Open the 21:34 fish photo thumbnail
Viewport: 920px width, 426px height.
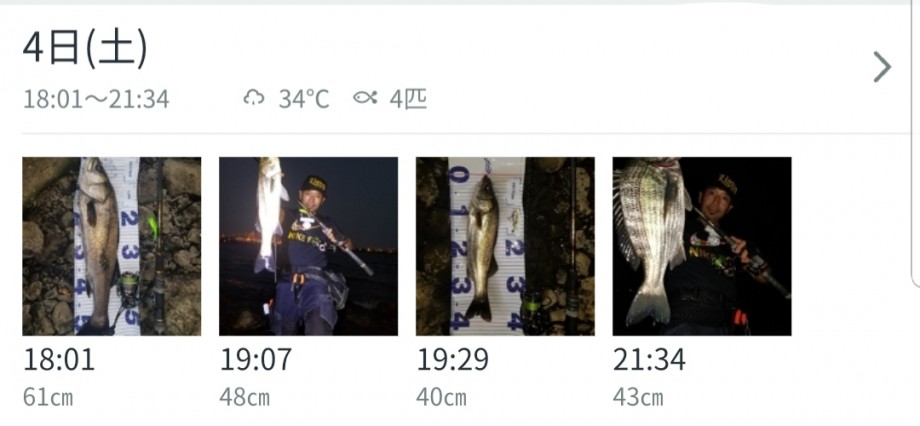702,246
